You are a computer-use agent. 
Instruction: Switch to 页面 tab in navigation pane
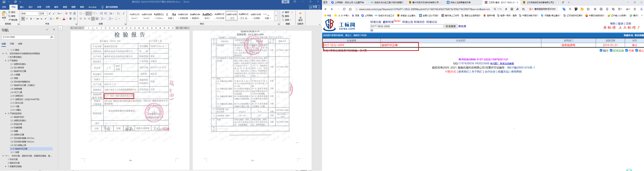(12, 44)
